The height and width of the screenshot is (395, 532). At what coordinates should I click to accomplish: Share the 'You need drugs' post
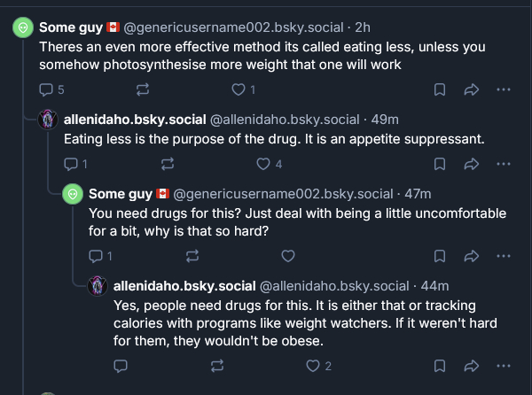[472, 256]
